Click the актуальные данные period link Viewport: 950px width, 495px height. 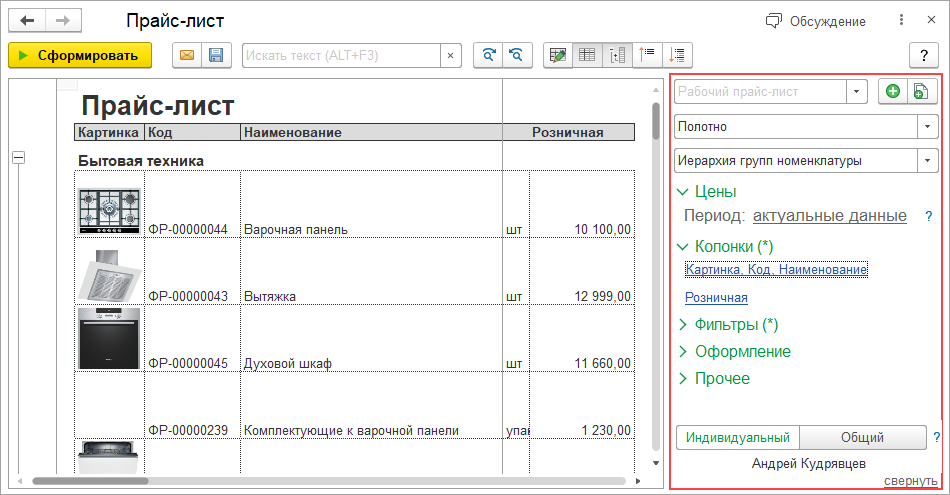point(829,216)
